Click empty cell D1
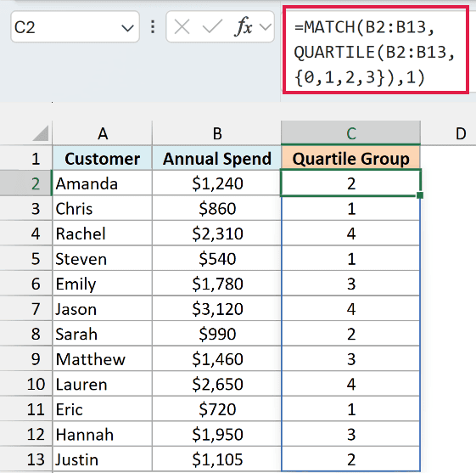The width and height of the screenshot is (476, 473). pyautogui.click(x=448, y=158)
